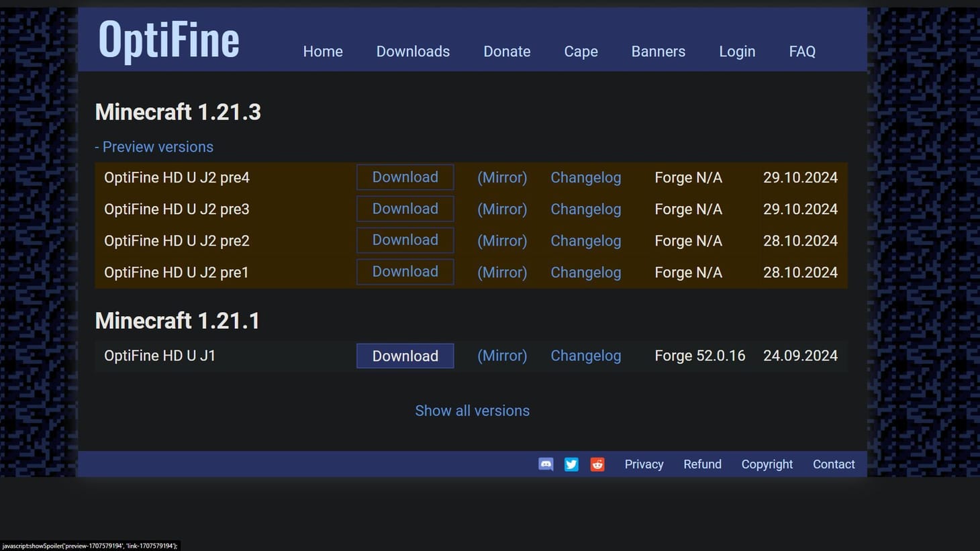Click the OptiFine logo to return home
This screenshot has width=980, height=551.
[168, 40]
